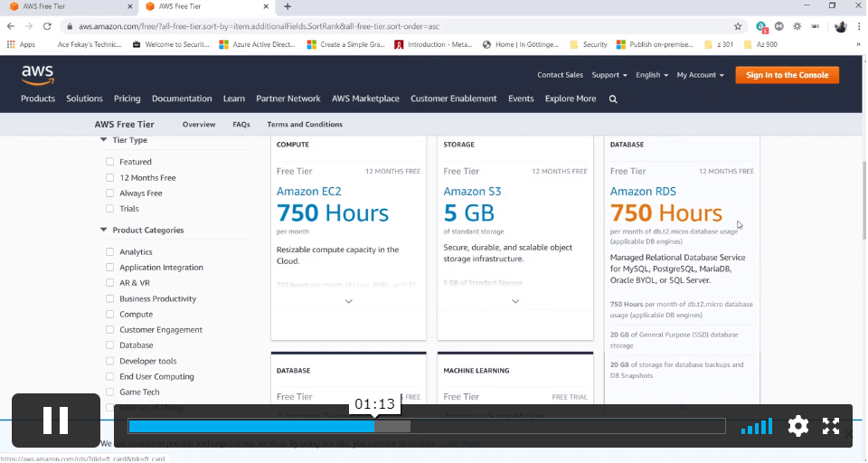
Task: Check the Featured tier type
Action: coord(109,162)
